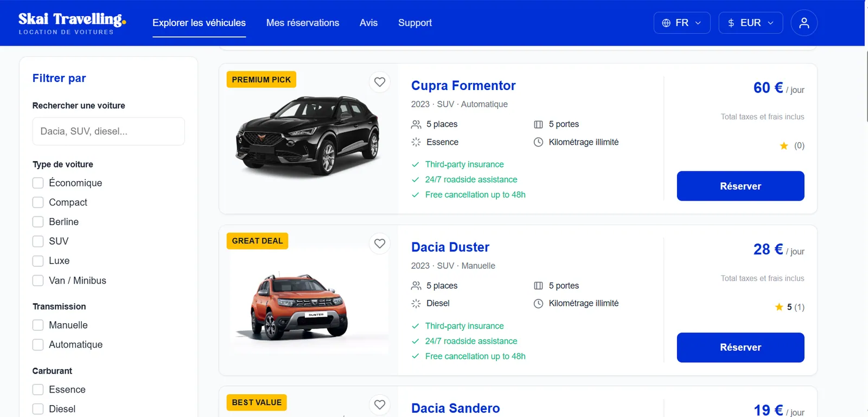Click the Skai Travelling logo
Viewport: 868px width, 417px height.
coord(72,23)
